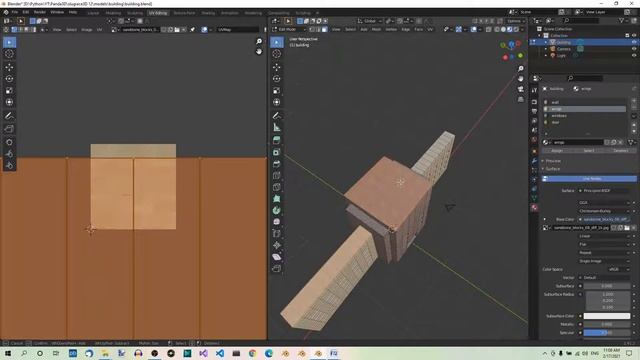Select the Grab sculpt tool in the UV editor
This screenshot has width=640, height=360.
pos(9,142)
